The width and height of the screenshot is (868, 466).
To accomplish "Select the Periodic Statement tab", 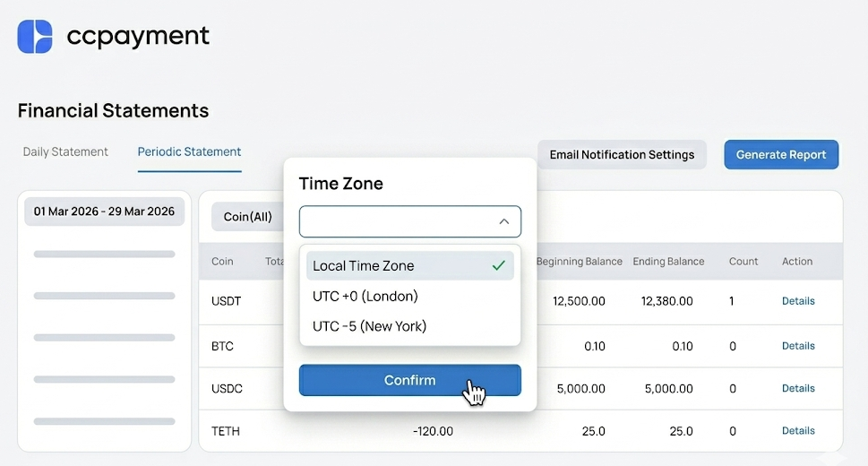I will tap(189, 152).
